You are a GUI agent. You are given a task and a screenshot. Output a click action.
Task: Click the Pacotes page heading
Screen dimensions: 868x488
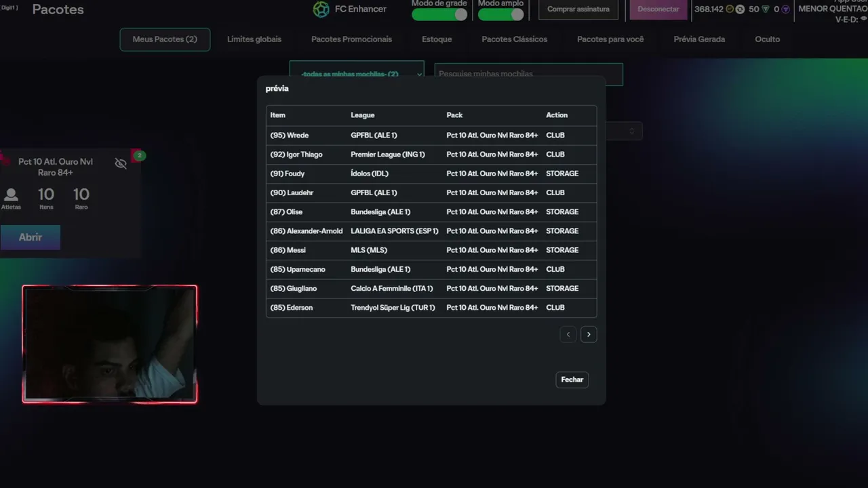click(x=58, y=9)
